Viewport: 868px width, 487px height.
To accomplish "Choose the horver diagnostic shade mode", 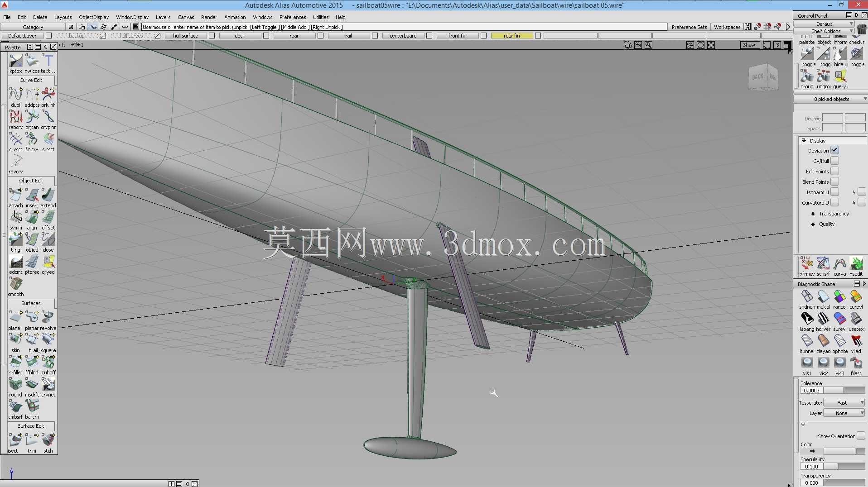I will pos(823,318).
